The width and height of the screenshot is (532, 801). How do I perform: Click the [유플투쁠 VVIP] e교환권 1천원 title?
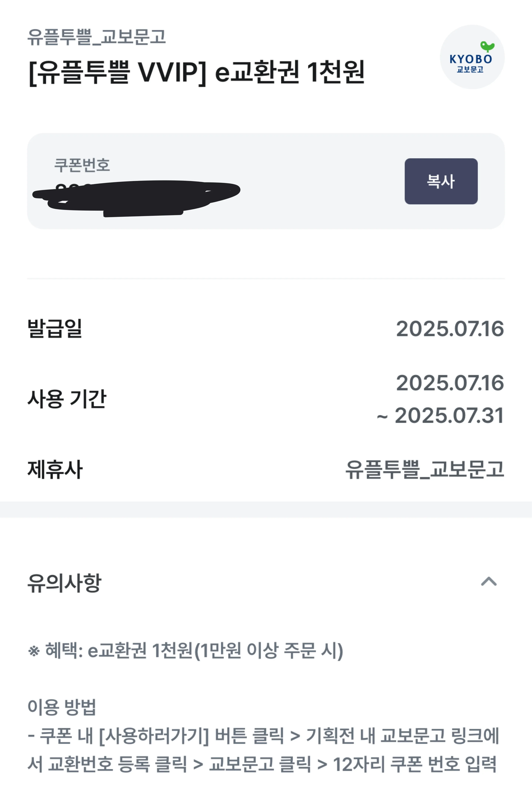tap(196, 72)
